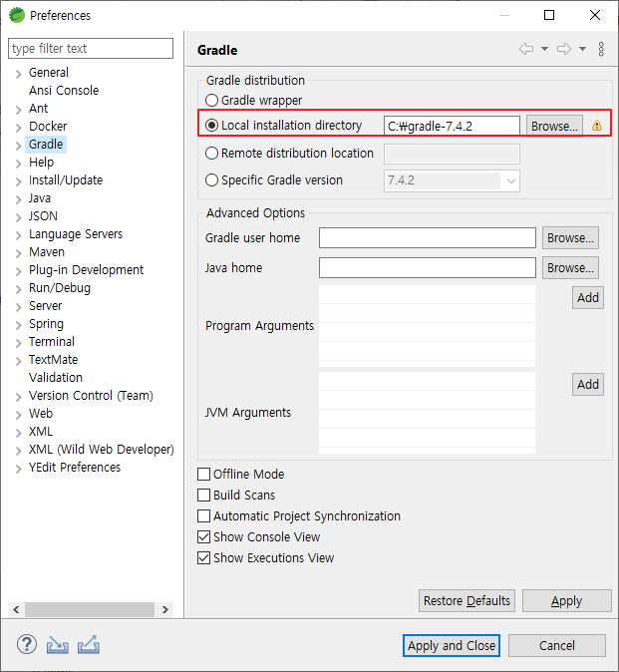The height and width of the screenshot is (672, 619).
Task: Expand the Java tree node
Action: pos(18,199)
